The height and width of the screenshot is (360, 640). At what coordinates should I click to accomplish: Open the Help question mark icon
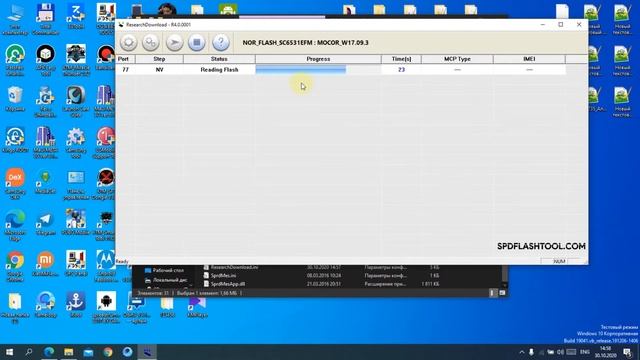pos(221,42)
